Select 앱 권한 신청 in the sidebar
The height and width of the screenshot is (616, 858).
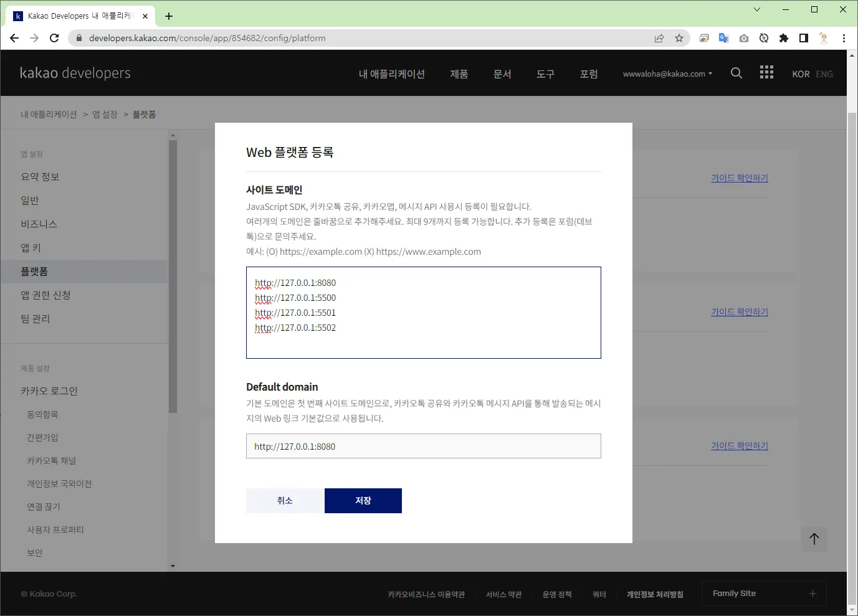(x=45, y=295)
